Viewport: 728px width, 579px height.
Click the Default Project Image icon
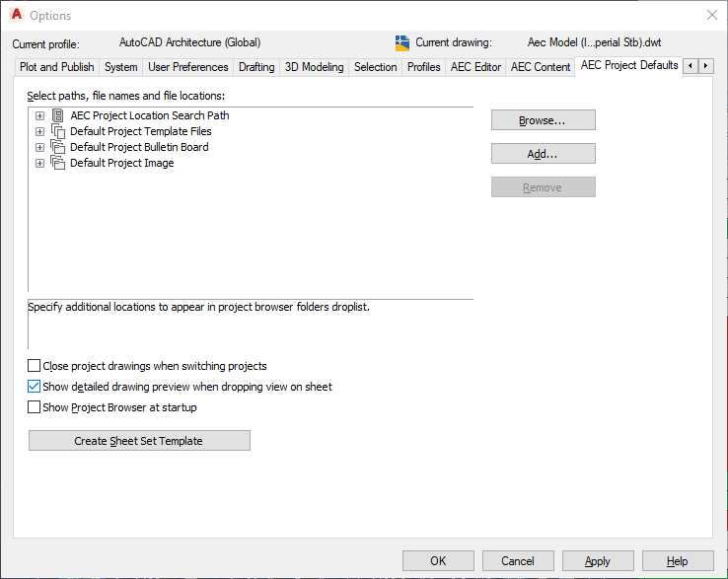(57, 163)
